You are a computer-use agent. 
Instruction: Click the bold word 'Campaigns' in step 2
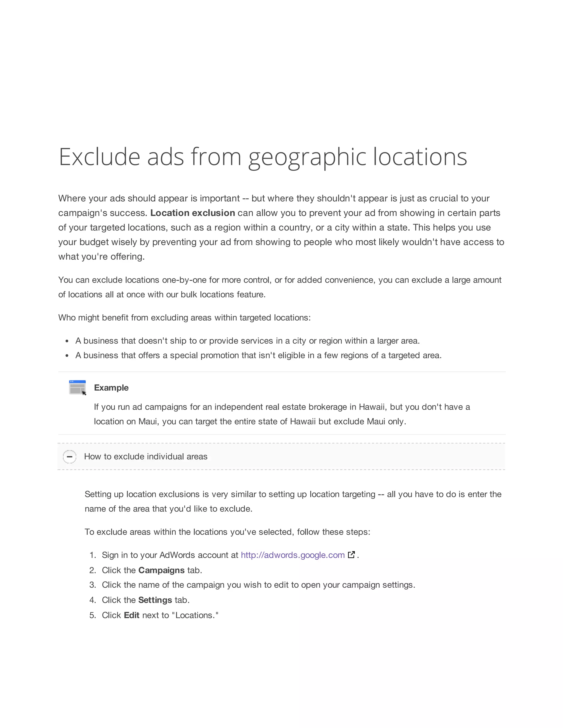[161, 570]
